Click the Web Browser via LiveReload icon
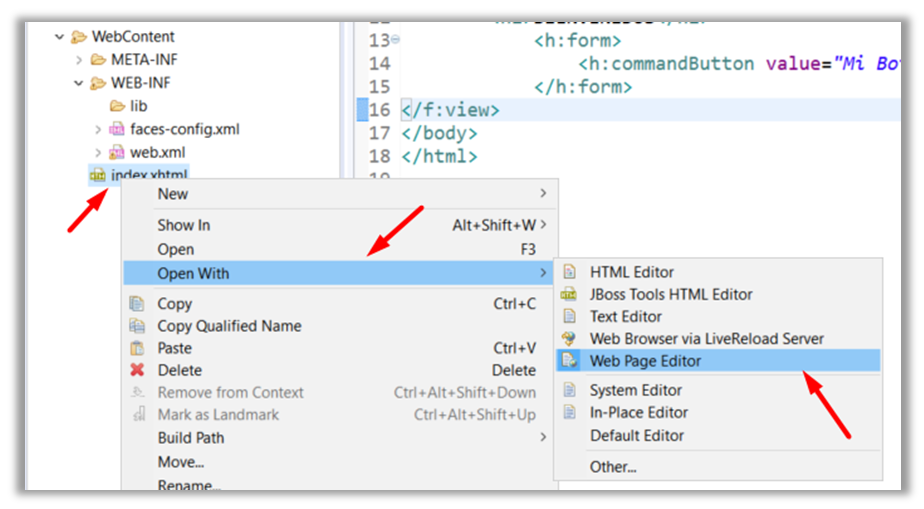Screen dimensions: 924x509 point(569,339)
